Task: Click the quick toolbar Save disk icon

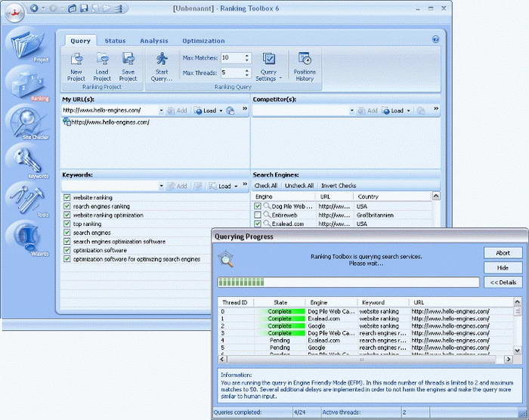Action: 85,8
